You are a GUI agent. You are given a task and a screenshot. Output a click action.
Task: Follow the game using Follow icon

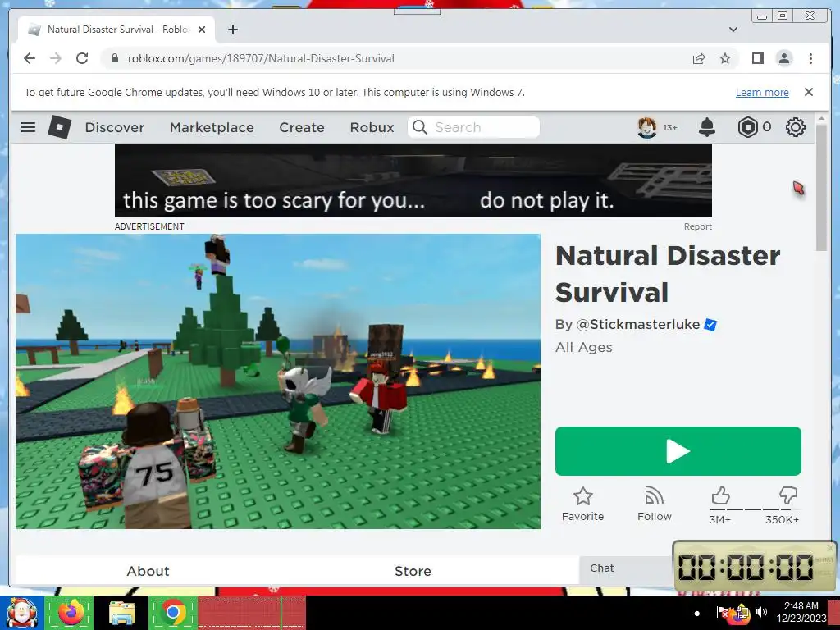[x=654, y=495]
